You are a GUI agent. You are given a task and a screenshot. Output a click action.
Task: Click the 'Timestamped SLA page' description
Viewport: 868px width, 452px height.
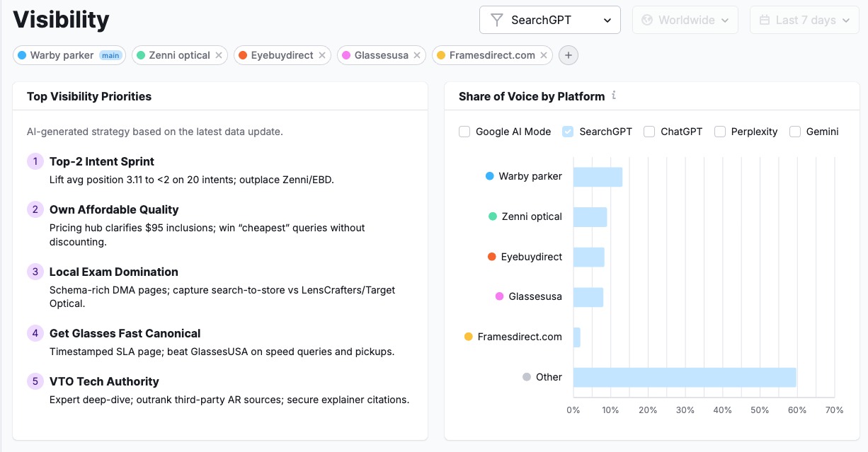pyautogui.click(x=222, y=352)
